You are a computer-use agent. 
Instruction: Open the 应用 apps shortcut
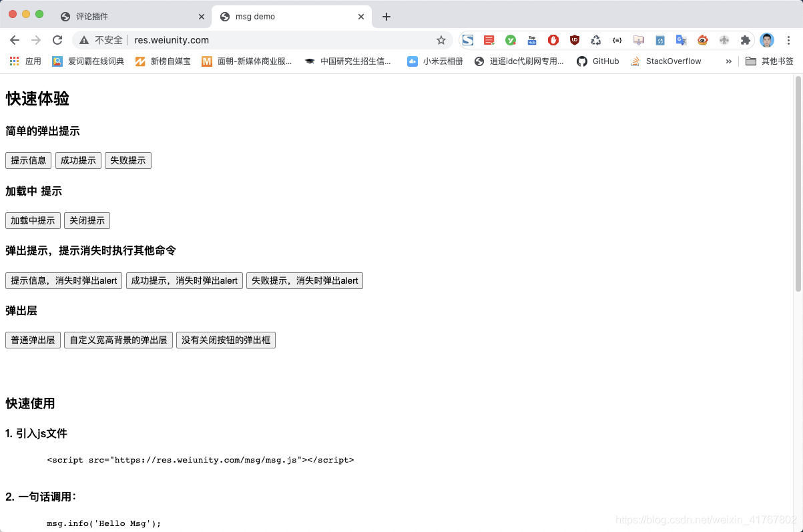(x=25, y=61)
